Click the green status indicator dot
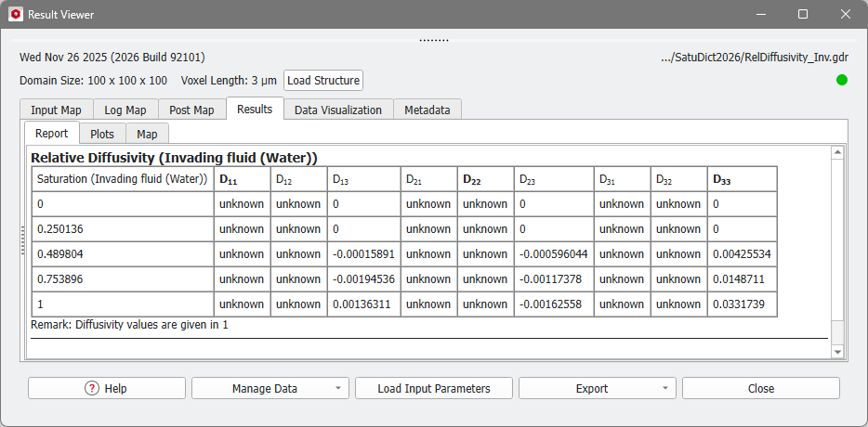Image resolution: width=868 pixels, height=427 pixels. click(x=842, y=80)
